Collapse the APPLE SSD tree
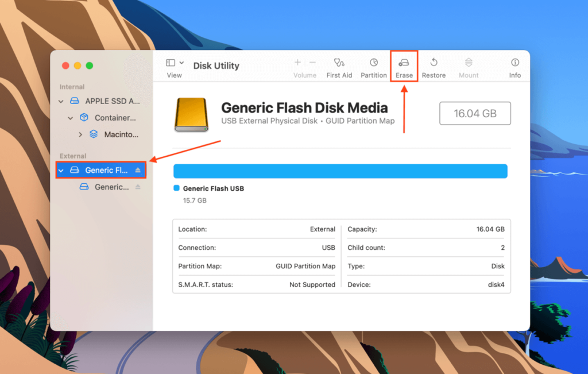This screenshot has width=588, height=374. (x=61, y=101)
